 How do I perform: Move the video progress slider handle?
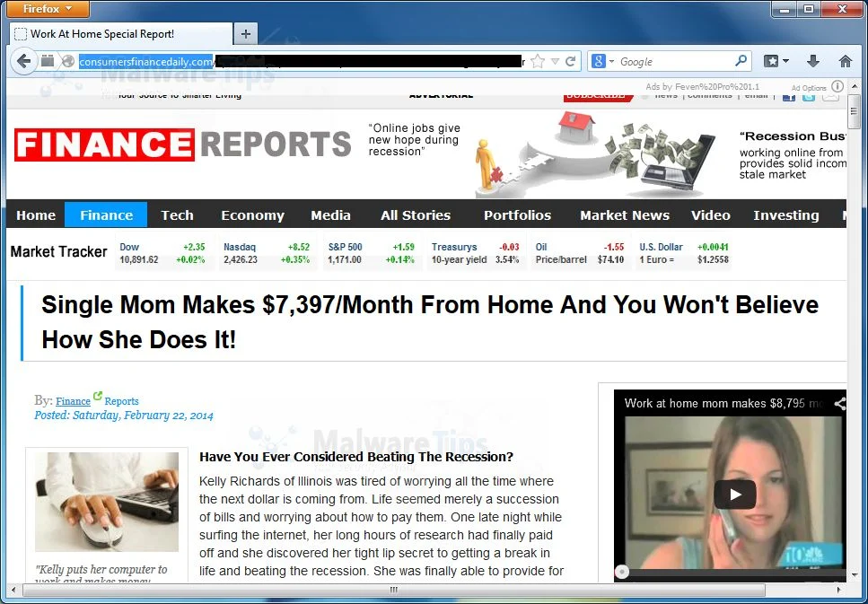click(622, 572)
